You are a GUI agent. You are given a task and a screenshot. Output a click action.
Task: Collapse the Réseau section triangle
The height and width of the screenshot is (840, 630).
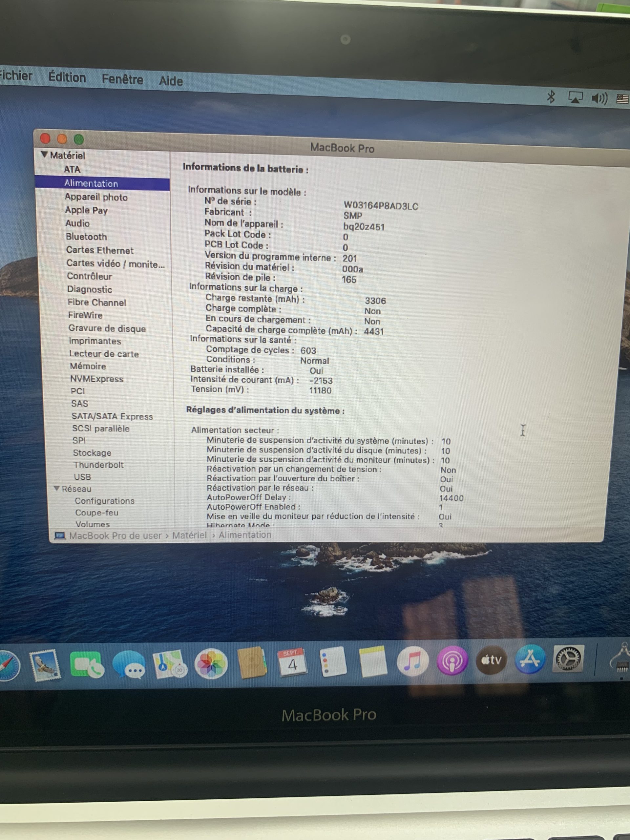click(x=56, y=488)
